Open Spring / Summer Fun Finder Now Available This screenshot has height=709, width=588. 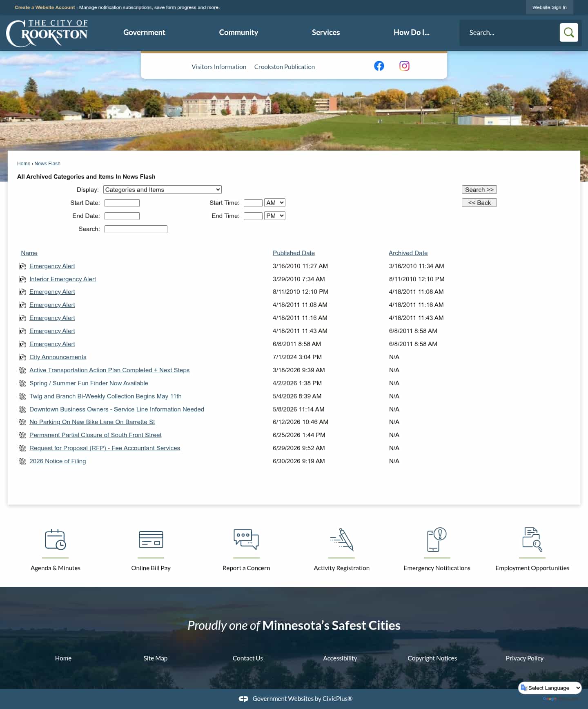point(89,383)
